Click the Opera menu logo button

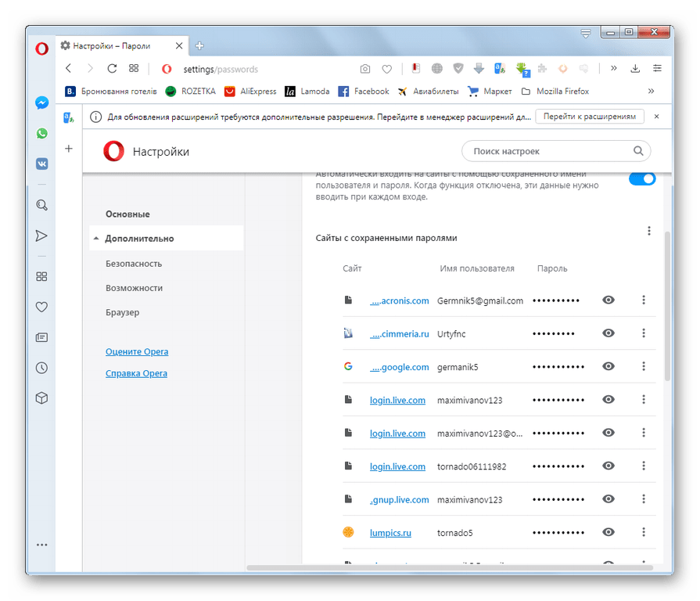pos(41,48)
